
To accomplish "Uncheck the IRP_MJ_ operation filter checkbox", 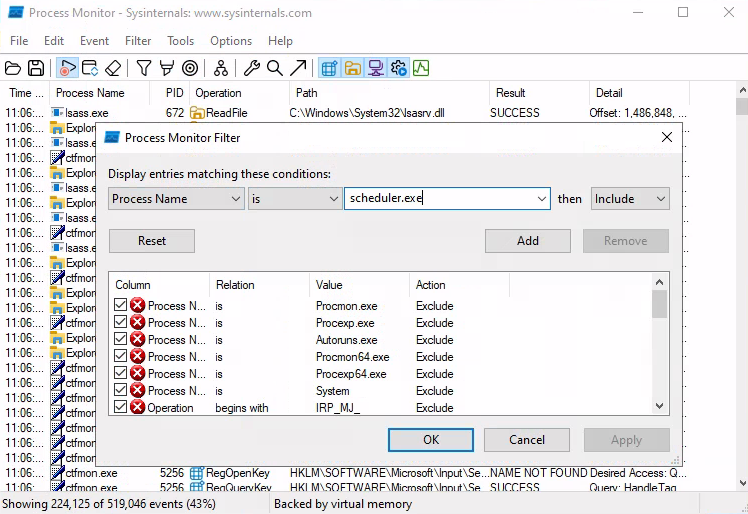I will [x=121, y=408].
